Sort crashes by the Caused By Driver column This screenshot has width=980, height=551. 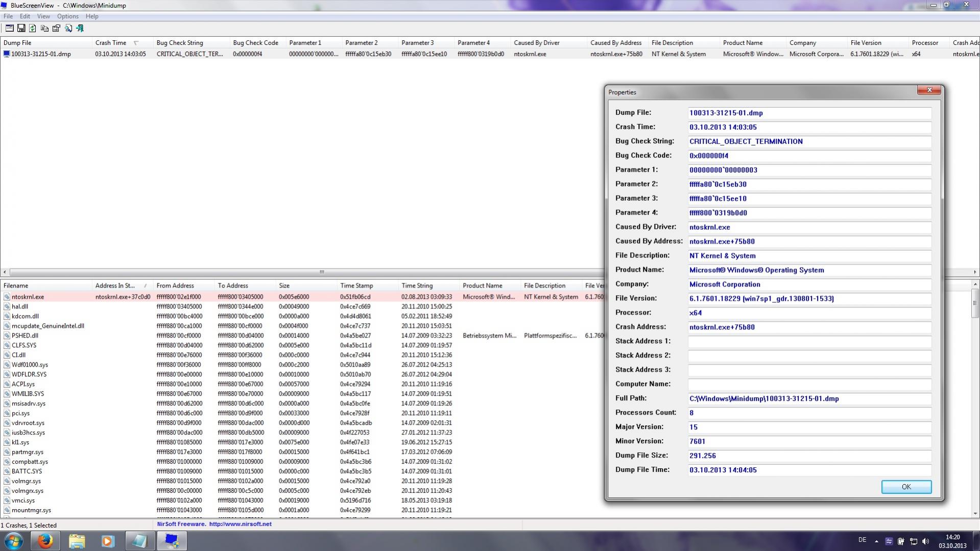(549, 43)
